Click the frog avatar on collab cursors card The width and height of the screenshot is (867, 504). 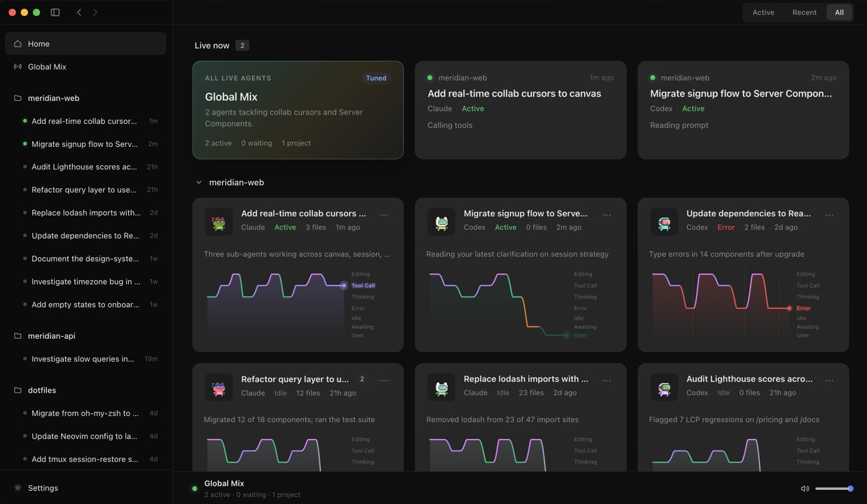point(219,222)
